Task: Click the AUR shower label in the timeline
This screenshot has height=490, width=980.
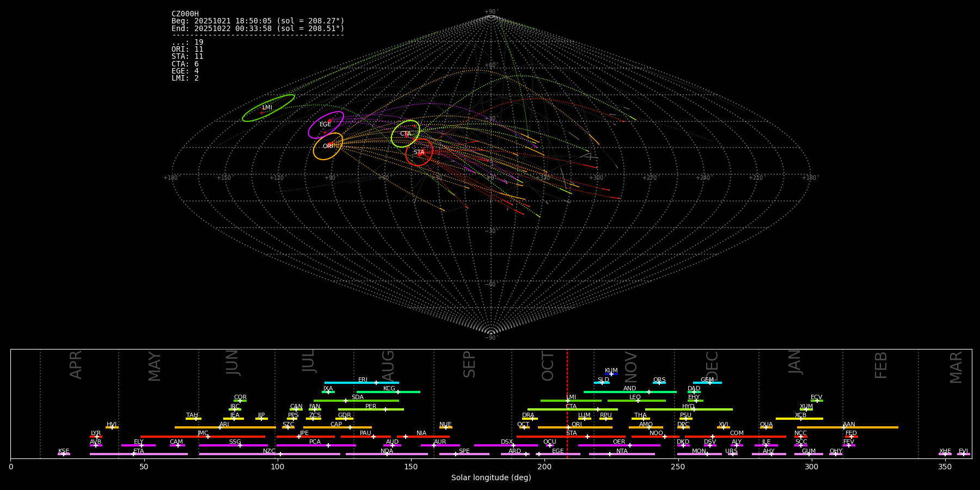Action: pos(440,442)
